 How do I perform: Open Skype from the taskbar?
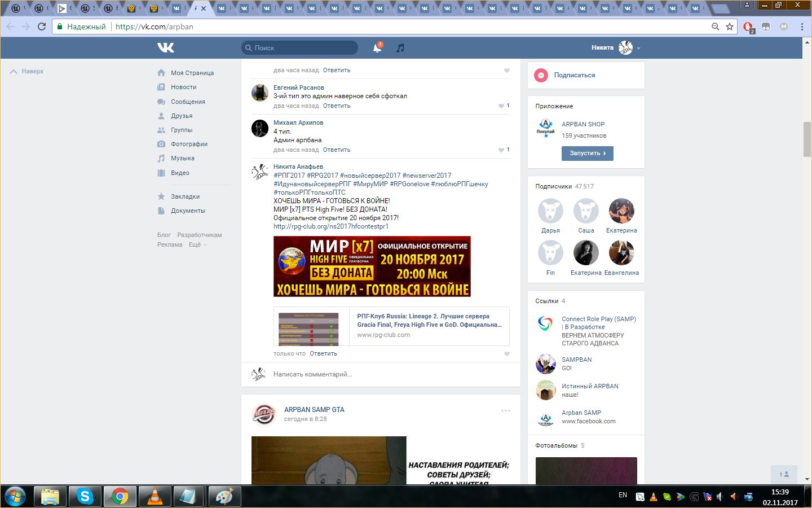85,497
